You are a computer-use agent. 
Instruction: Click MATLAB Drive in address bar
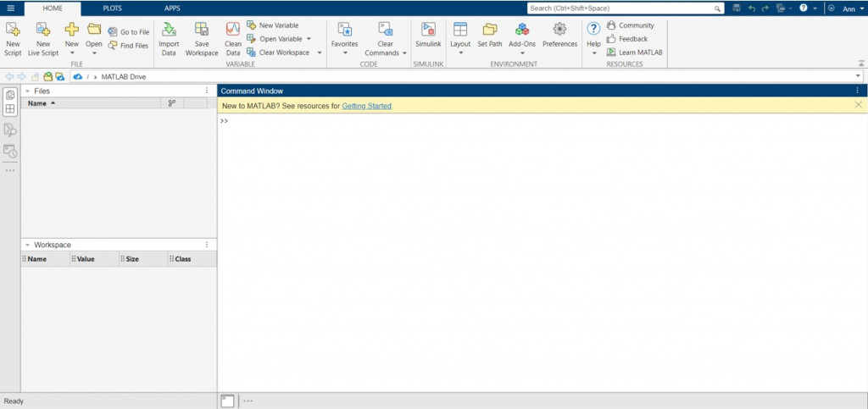(124, 77)
